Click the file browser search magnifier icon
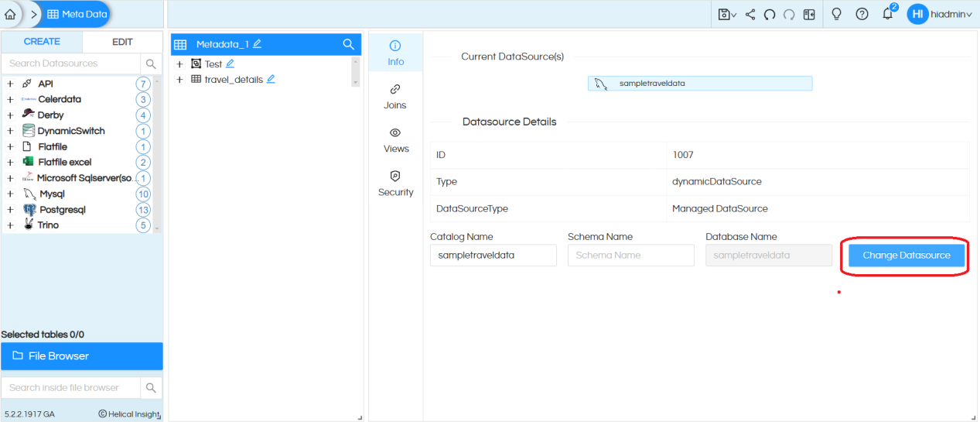Screen dimensions: 980x422 pyautogui.click(x=151, y=387)
